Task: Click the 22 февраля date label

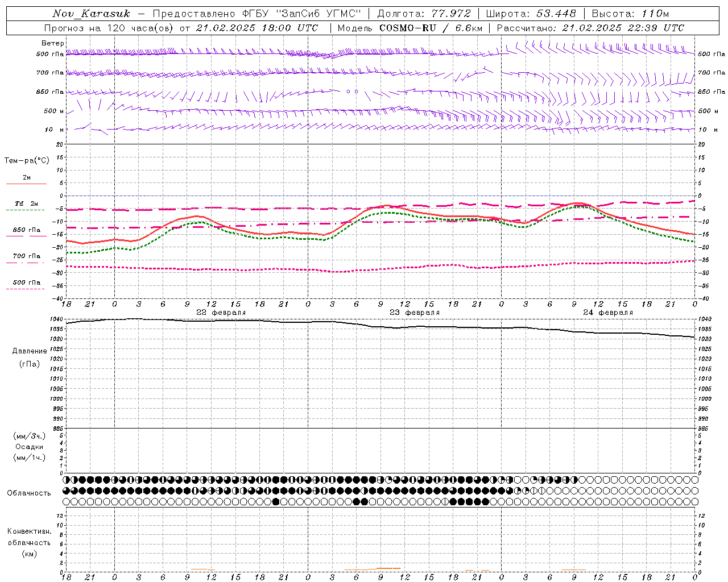Action: pyautogui.click(x=221, y=313)
